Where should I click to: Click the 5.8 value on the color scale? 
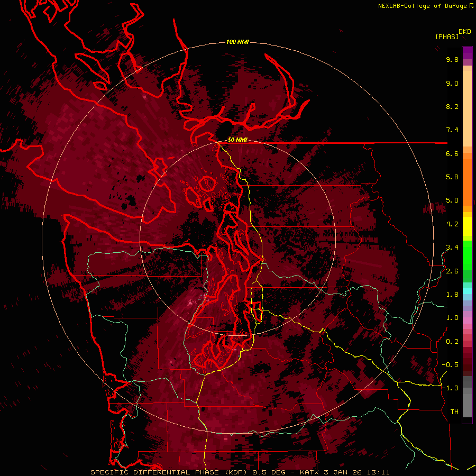tap(452, 177)
